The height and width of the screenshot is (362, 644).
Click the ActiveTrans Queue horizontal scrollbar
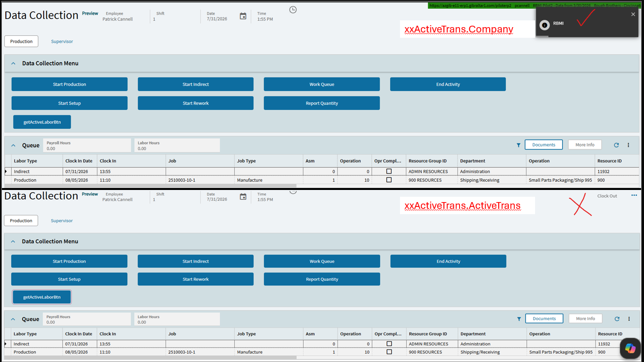pyautogui.click(x=150, y=358)
